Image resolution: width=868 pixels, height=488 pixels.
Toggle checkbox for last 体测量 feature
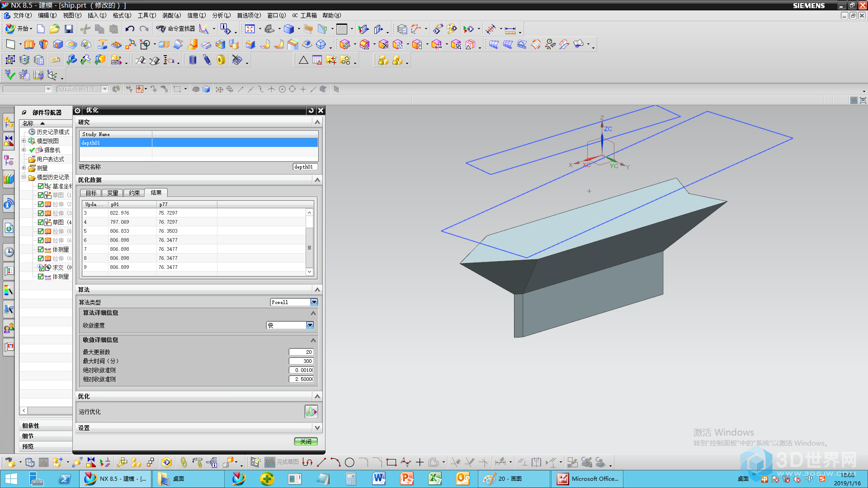coord(41,277)
